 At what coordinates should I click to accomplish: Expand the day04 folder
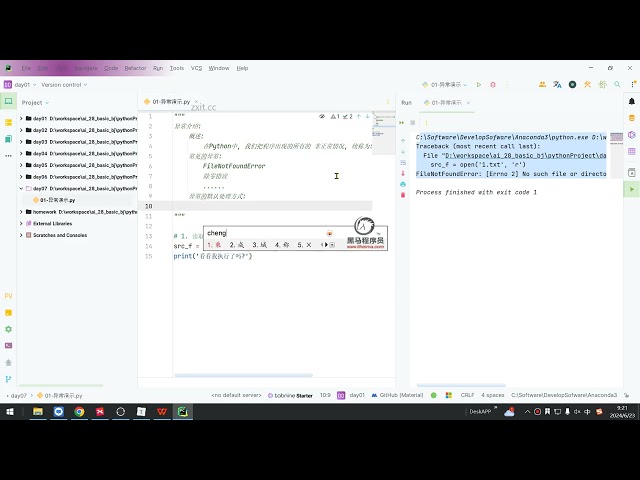pos(21,153)
